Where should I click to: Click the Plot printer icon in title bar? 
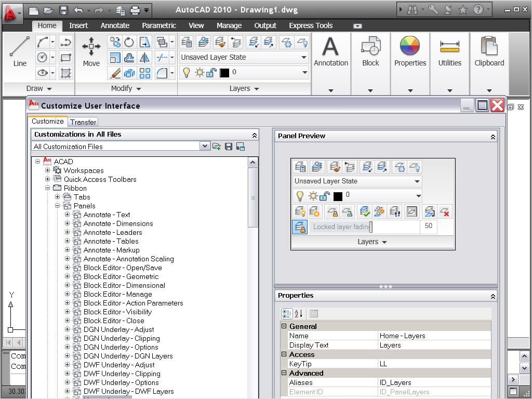click(135, 10)
